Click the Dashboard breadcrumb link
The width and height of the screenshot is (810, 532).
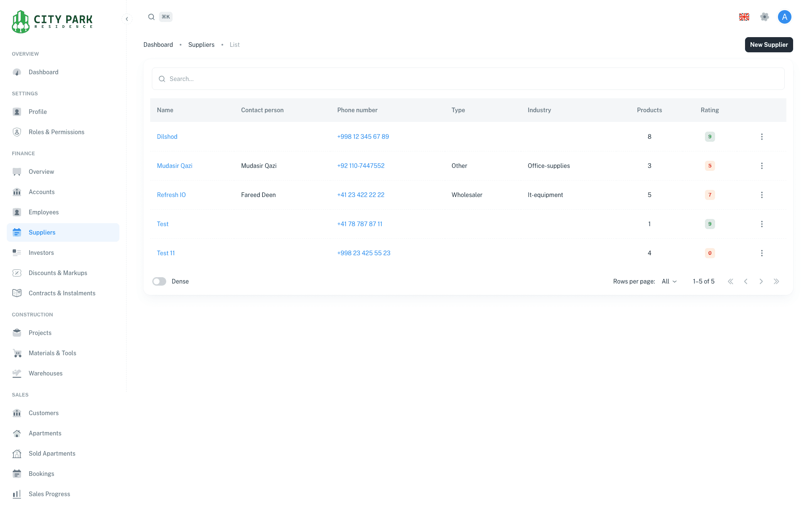click(158, 45)
